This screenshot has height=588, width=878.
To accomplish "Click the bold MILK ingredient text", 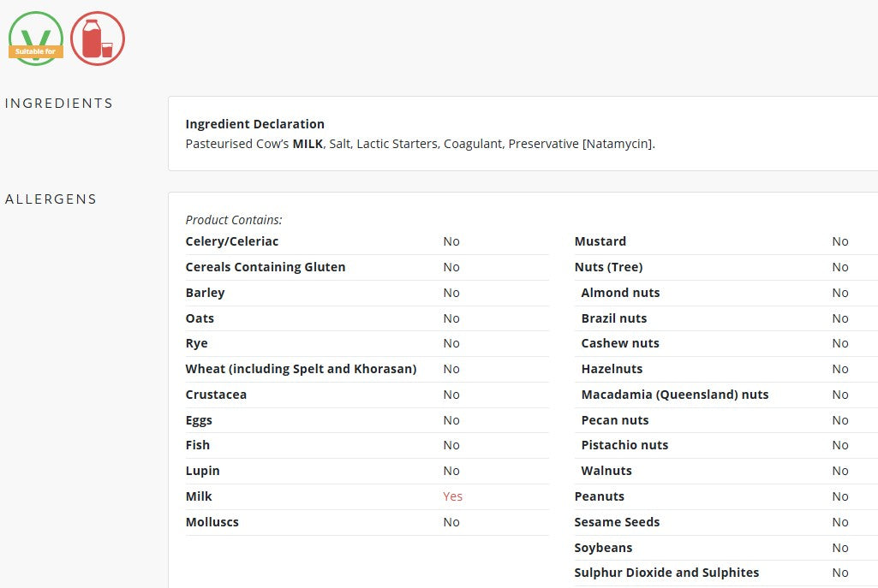I will point(308,144).
